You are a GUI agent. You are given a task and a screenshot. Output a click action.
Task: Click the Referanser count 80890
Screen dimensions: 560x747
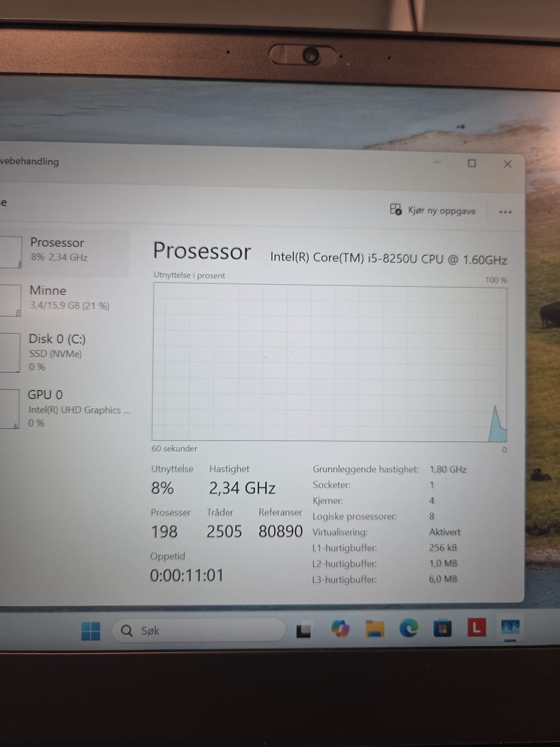click(281, 531)
